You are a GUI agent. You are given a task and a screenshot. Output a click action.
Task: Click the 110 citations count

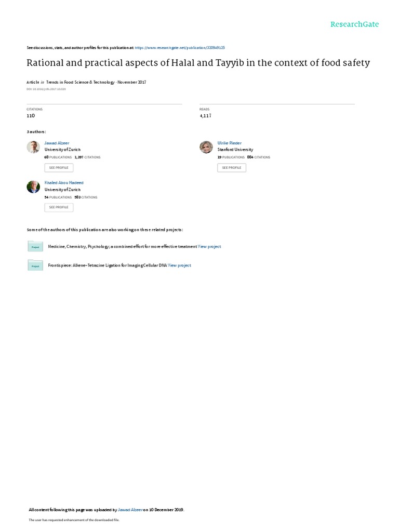coord(31,116)
